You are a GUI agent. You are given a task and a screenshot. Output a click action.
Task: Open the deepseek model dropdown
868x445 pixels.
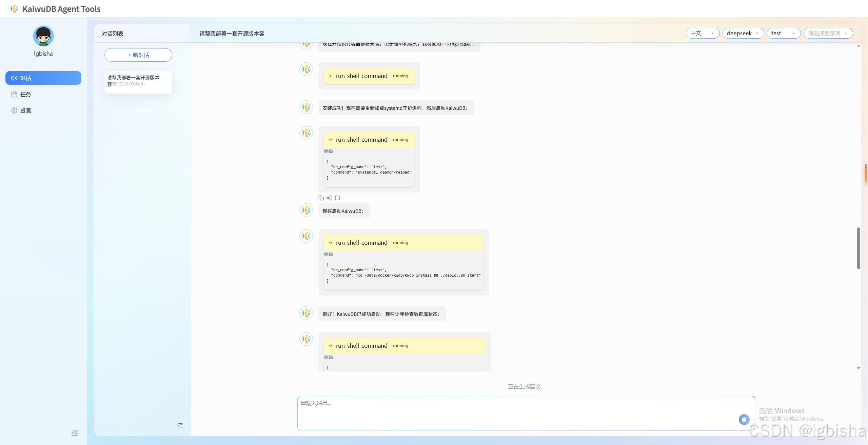point(743,33)
